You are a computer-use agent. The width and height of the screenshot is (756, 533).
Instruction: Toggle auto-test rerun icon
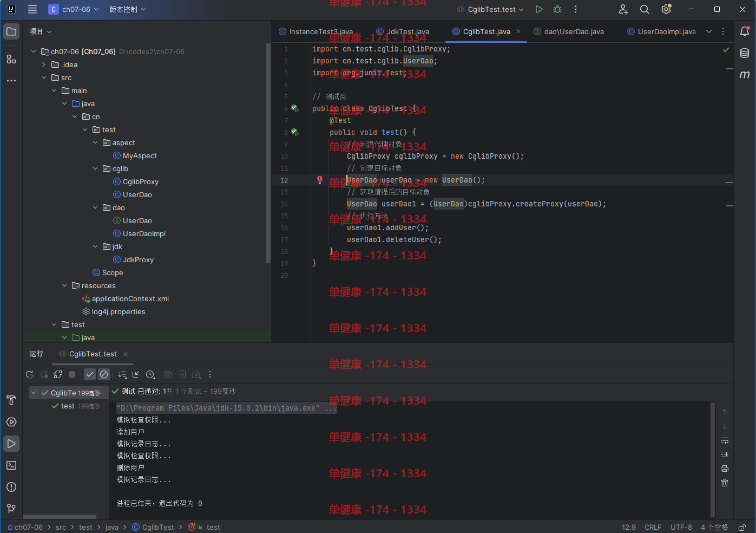(x=58, y=374)
